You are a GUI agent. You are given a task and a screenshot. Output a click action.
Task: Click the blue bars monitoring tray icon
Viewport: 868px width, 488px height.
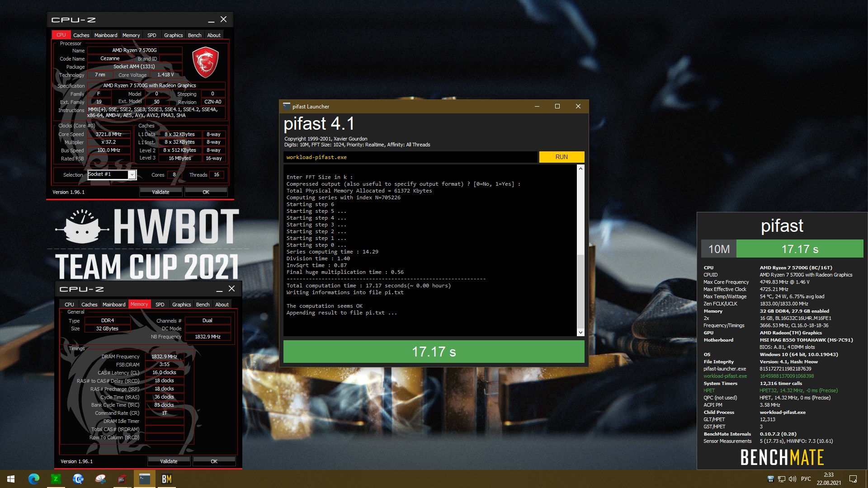coord(771,479)
